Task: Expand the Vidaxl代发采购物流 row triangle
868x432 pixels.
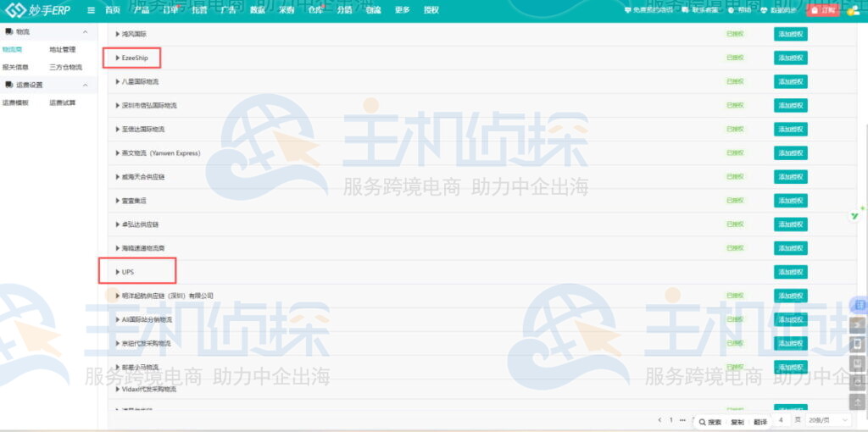Action: click(x=117, y=390)
